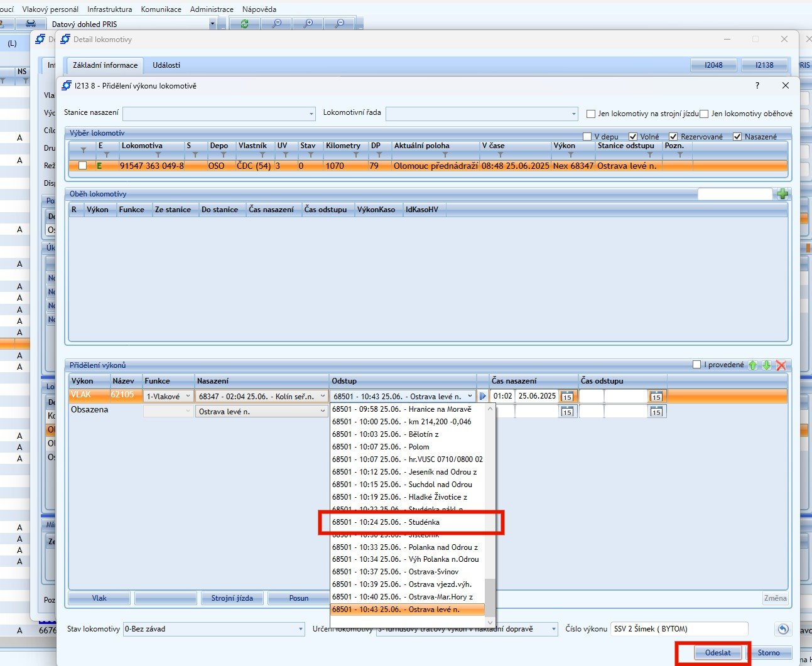The image size is (812, 666).
Task: Click the blue play arrow next to Odstup
Action: pos(483,396)
